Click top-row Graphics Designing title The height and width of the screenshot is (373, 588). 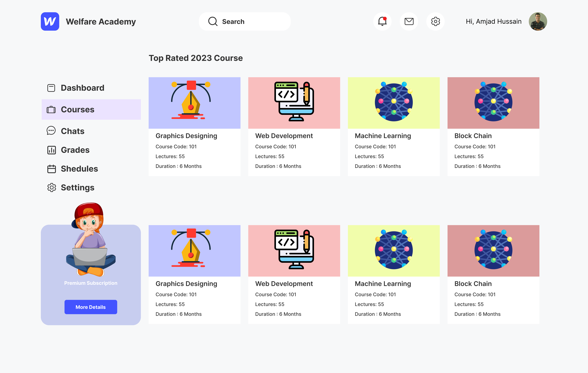[x=186, y=136]
